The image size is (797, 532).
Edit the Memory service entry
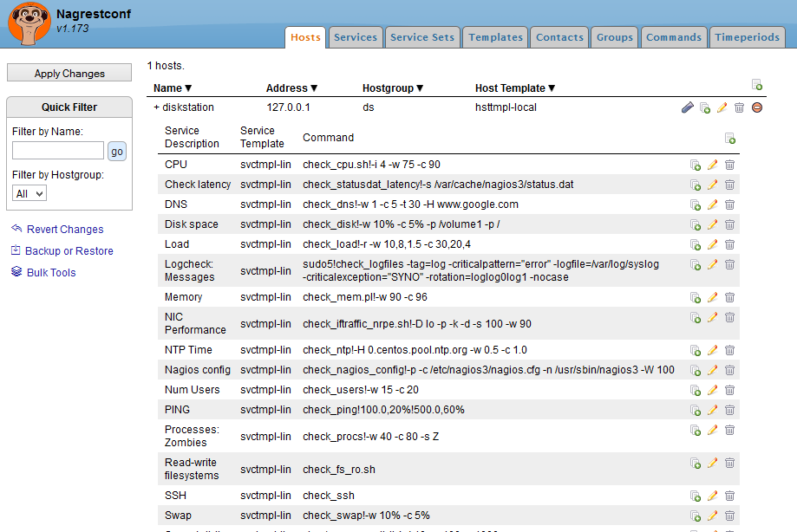pyautogui.click(x=712, y=296)
